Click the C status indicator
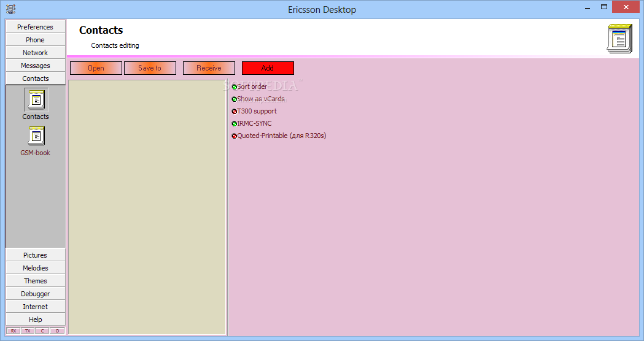This screenshot has width=644, height=341. click(42, 331)
